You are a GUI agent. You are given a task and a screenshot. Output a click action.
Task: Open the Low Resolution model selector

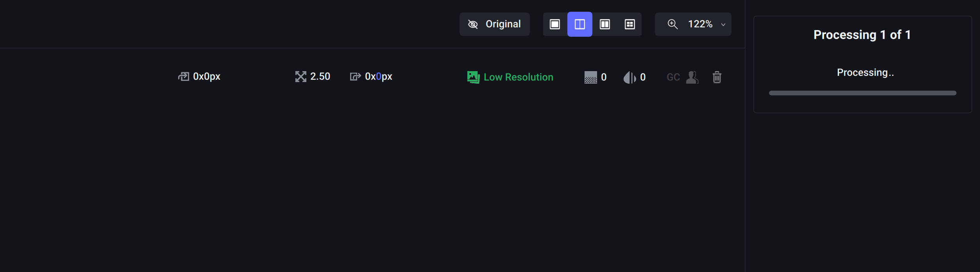[x=510, y=77]
